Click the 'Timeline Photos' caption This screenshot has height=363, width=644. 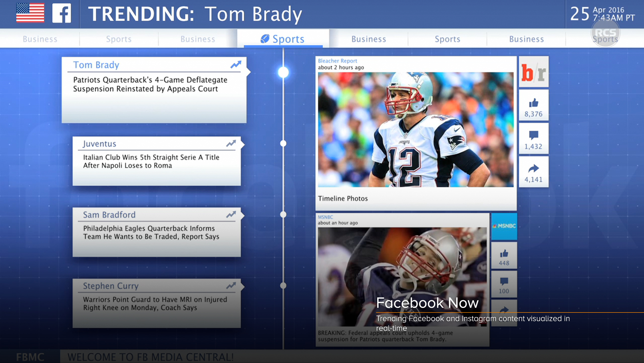(x=343, y=198)
